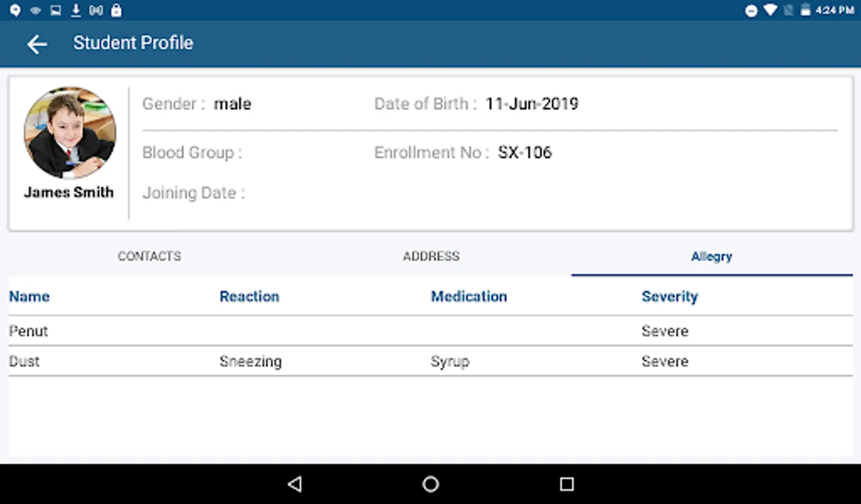Tap the download status bar icon

click(x=76, y=10)
